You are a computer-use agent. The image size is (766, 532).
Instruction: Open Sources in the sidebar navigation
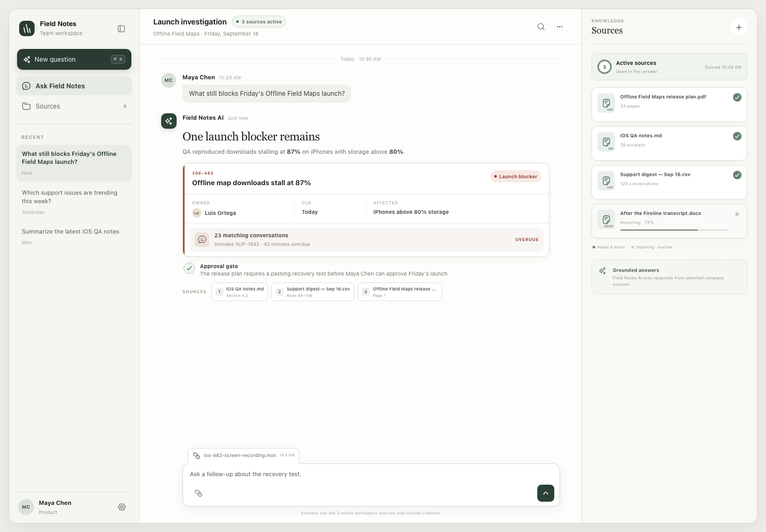(74, 106)
